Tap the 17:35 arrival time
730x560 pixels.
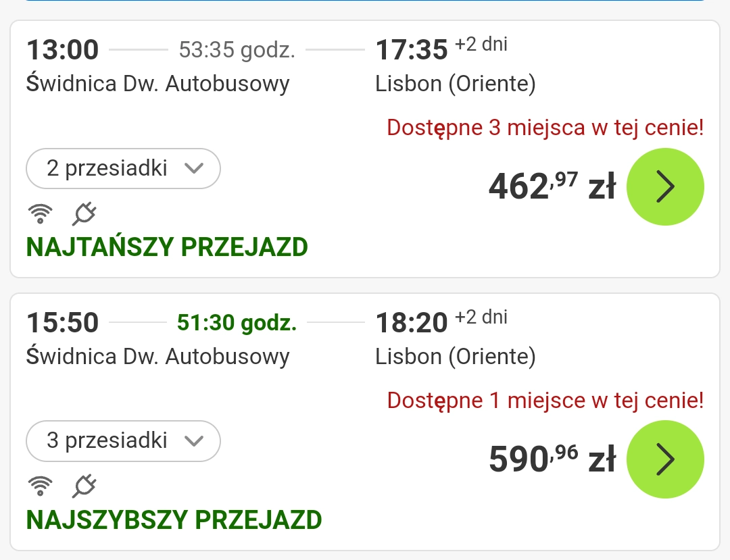tap(412, 50)
